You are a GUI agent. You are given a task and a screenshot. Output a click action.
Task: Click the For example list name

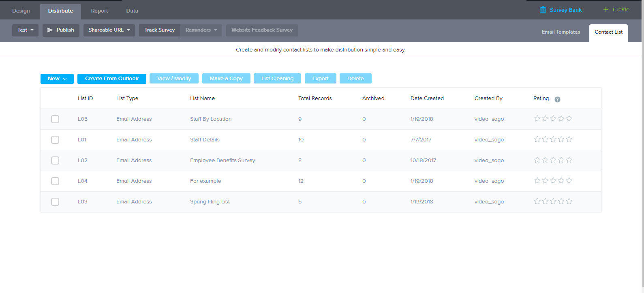[205, 181]
